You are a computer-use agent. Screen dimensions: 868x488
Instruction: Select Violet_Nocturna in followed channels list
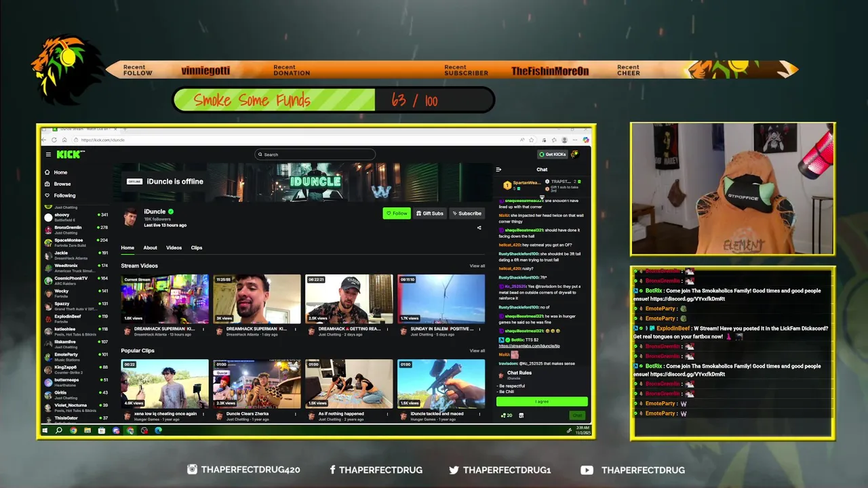click(x=76, y=407)
